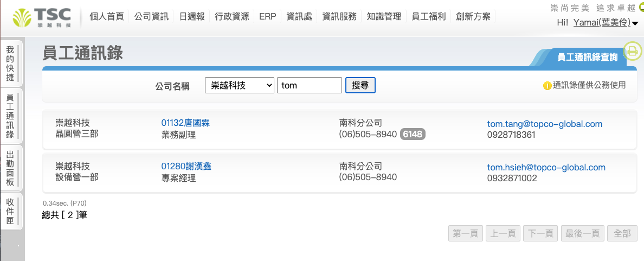Expand the company name dropdown
Image resolution: width=644 pixels, height=261 pixels.
[239, 85]
